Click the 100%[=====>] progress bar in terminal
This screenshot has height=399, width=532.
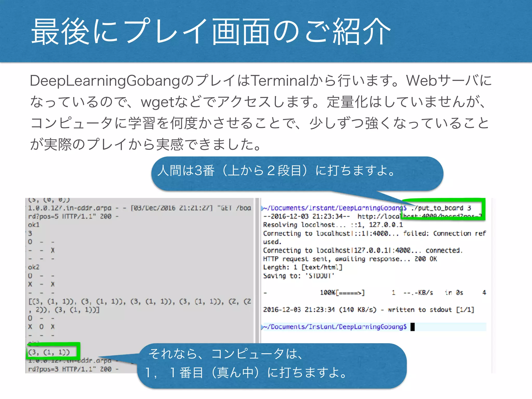point(342,292)
